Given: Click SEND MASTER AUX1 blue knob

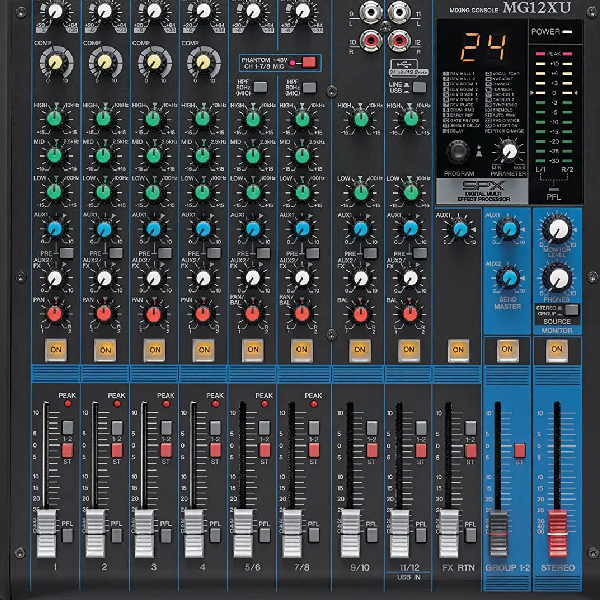Looking at the screenshot, I should point(509,229).
